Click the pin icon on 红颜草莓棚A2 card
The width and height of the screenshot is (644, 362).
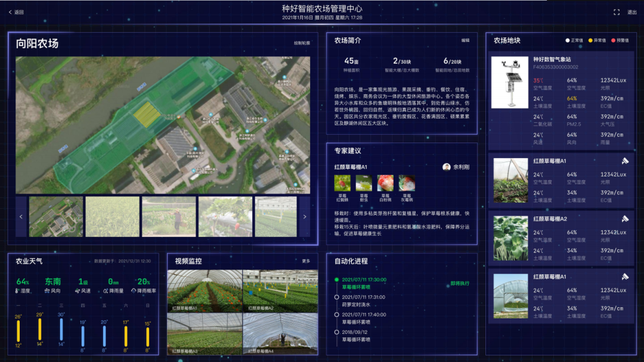pos(625,219)
